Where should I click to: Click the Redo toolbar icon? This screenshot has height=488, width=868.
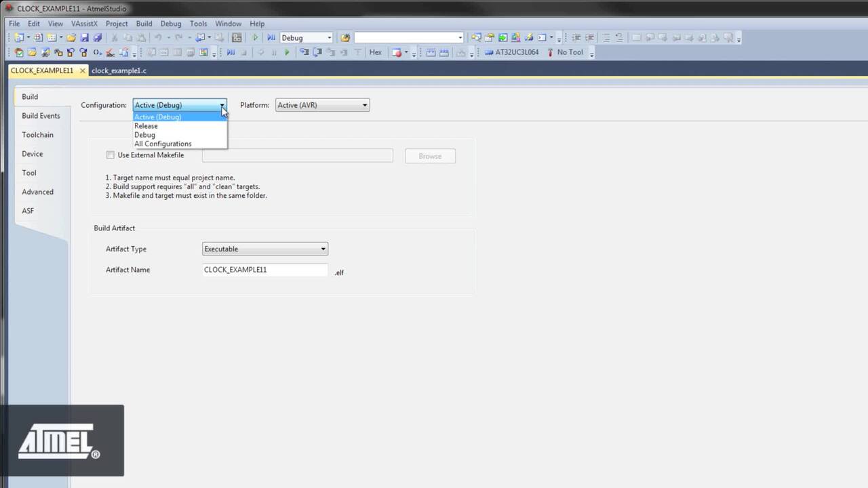pos(178,37)
